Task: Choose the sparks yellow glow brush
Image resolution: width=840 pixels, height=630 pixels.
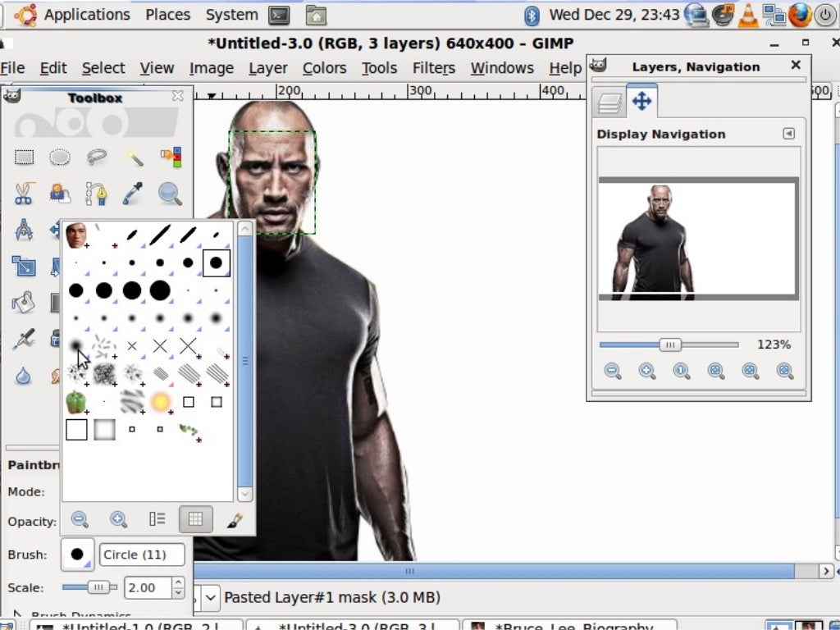Action: click(x=160, y=402)
